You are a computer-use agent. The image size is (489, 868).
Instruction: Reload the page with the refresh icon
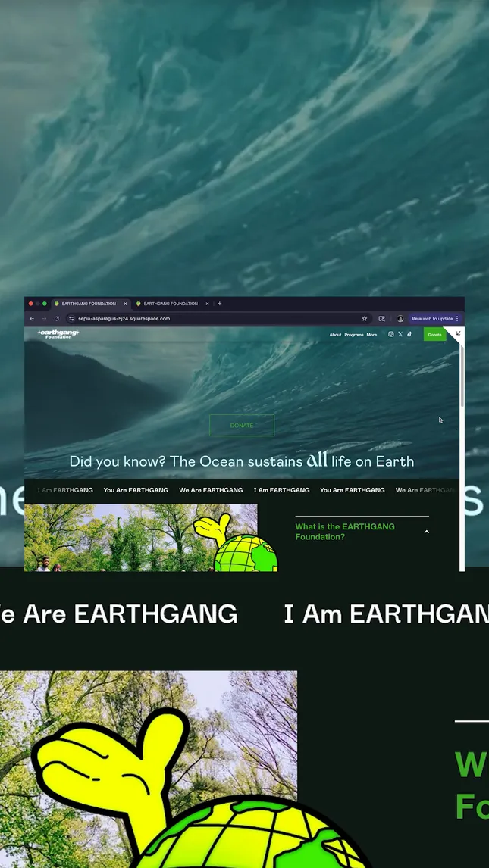pos(57,319)
